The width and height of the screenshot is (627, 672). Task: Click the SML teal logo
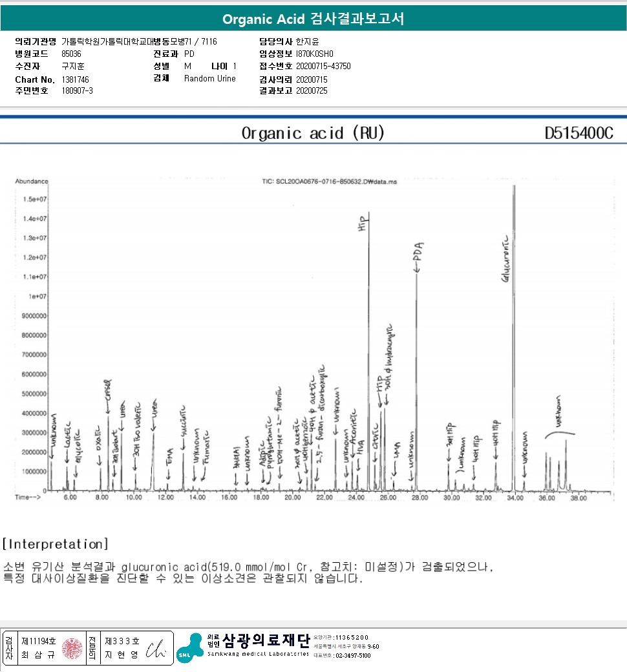pos(189,647)
